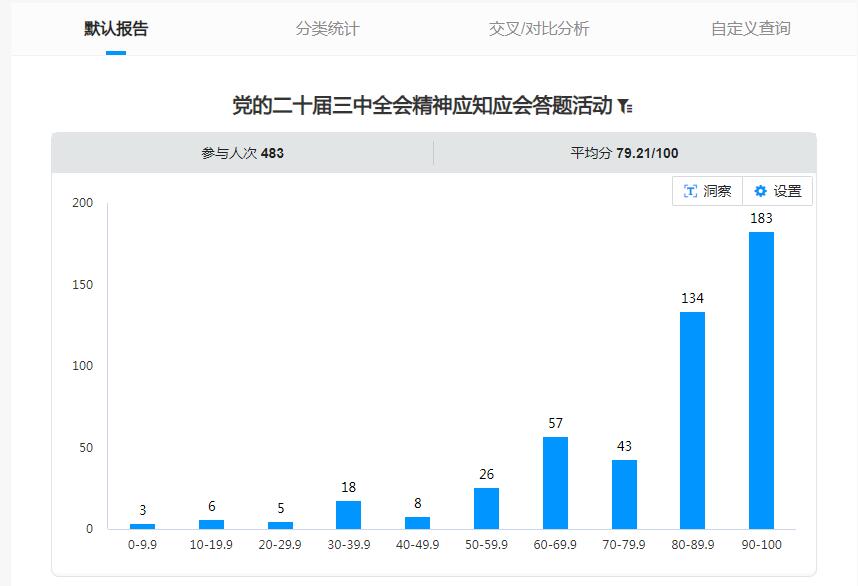Screen dimensions: 858x586
Task: Click the 参与人次 483 statistic
Action: [242, 153]
